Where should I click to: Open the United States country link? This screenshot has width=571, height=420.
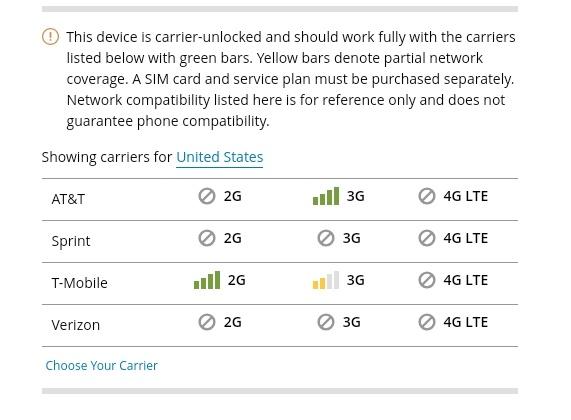coord(220,157)
